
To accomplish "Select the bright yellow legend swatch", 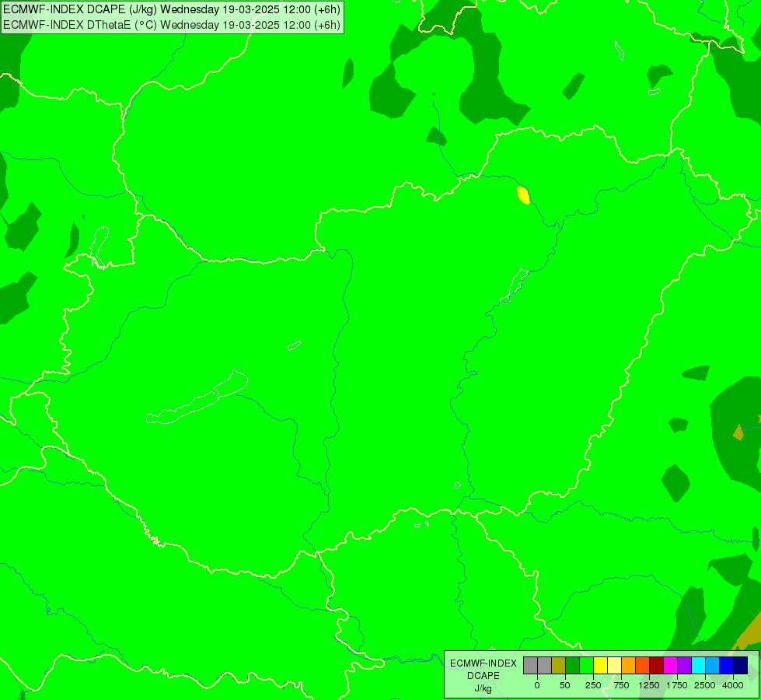I will point(600,665).
